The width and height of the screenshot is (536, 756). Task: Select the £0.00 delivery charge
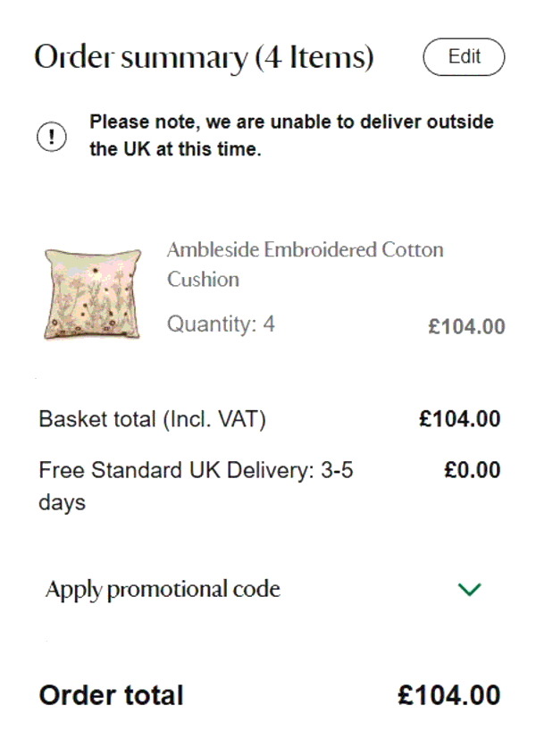[472, 468]
